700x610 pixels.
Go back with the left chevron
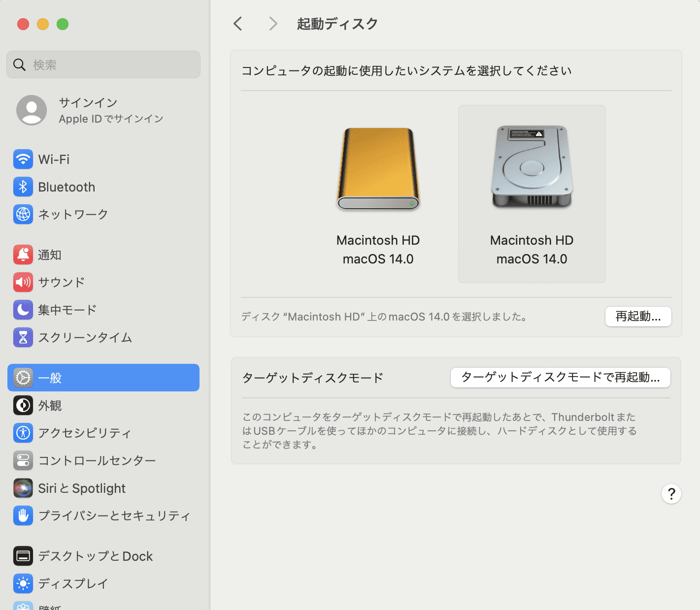tap(238, 24)
